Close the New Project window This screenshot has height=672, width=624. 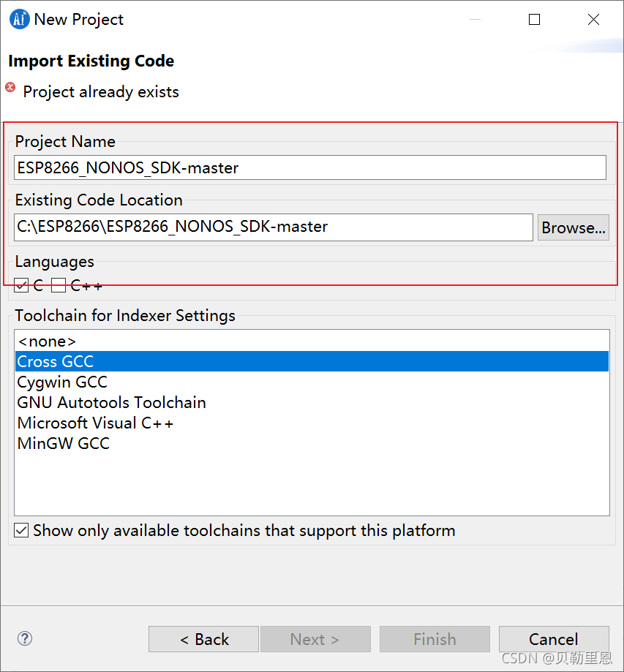click(593, 19)
